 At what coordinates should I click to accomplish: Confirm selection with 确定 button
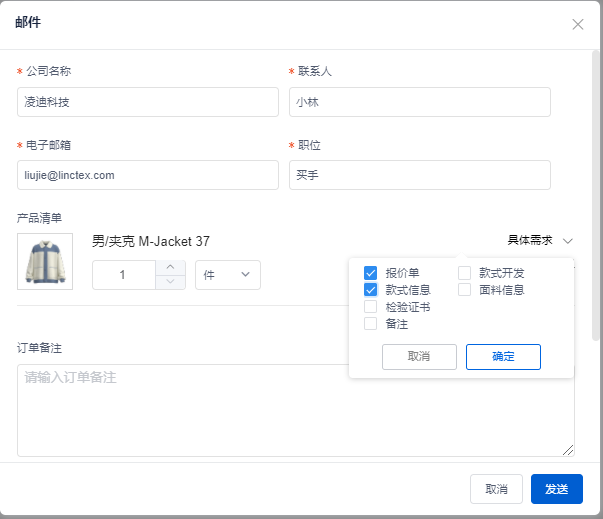(x=503, y=357)
